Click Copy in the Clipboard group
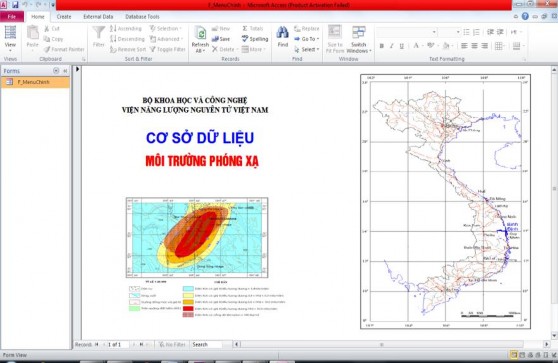The height and width of the screenshot is (363, 558). point(53,39)
